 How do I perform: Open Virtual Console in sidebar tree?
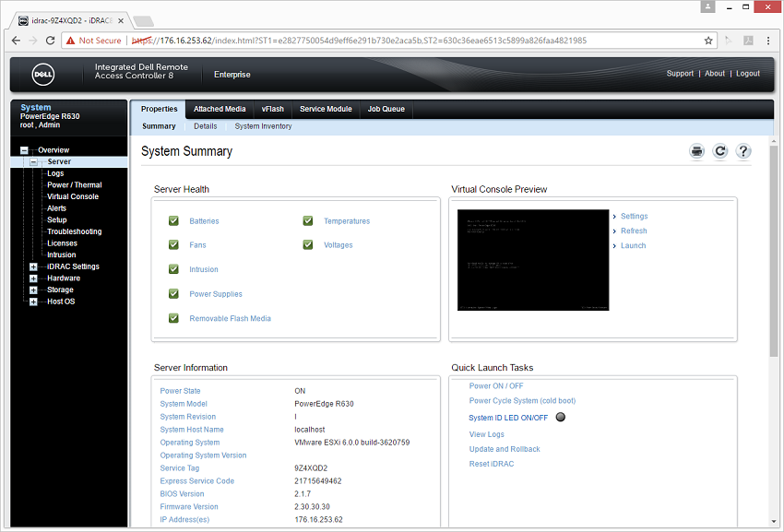(x=73, y=196)
